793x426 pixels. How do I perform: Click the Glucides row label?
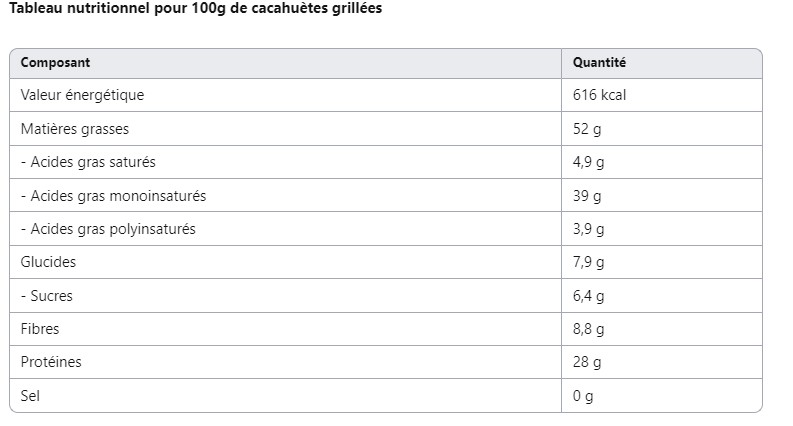pos(48,262)
